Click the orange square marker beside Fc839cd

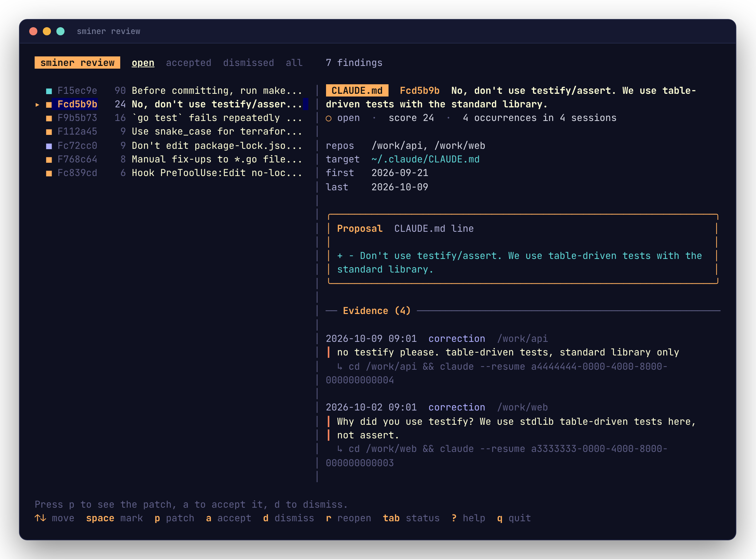coord(49,173)
